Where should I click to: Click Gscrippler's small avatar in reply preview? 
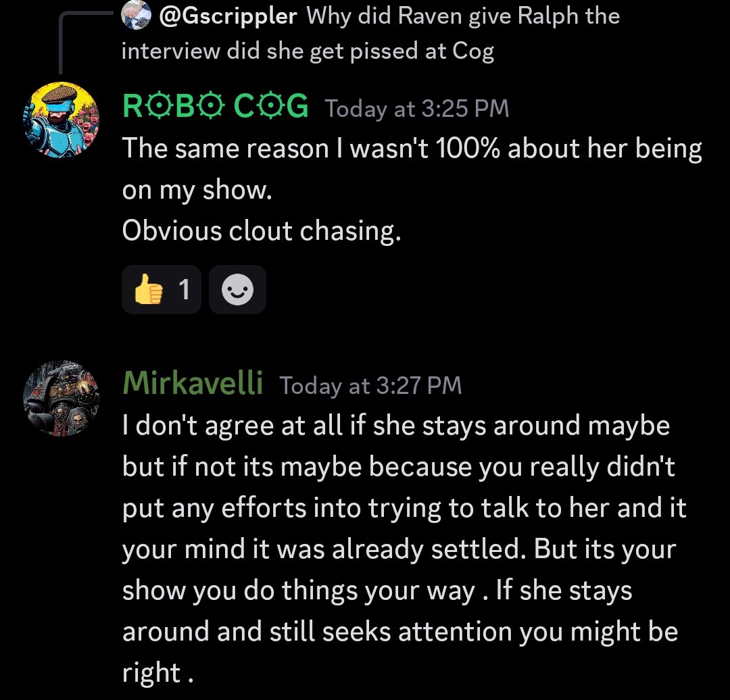click(x=137, y=16)
